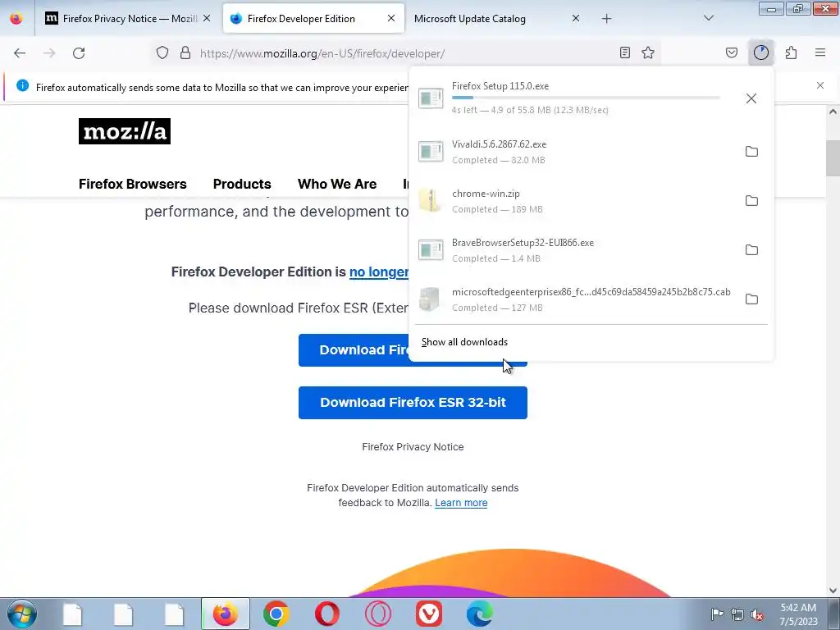Bookmark this page with the star icon

pos(648,52)
